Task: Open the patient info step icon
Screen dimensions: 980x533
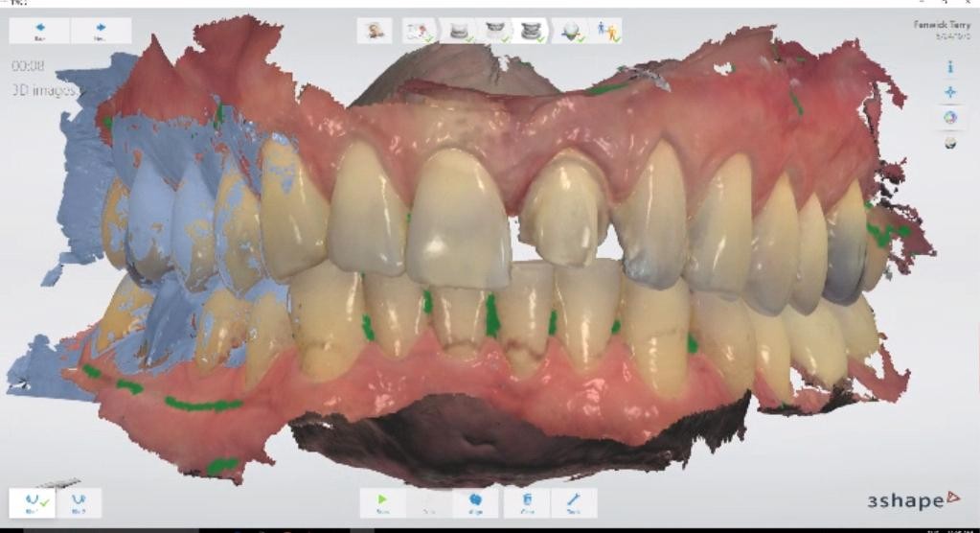Action: pos(374,31)
